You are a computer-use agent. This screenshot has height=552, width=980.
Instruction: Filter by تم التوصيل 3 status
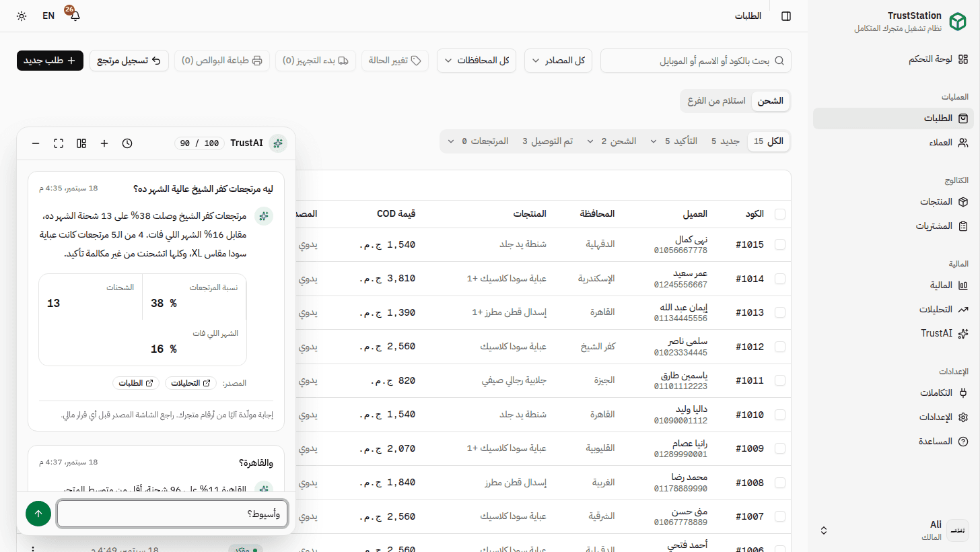[x=547, y=141]
